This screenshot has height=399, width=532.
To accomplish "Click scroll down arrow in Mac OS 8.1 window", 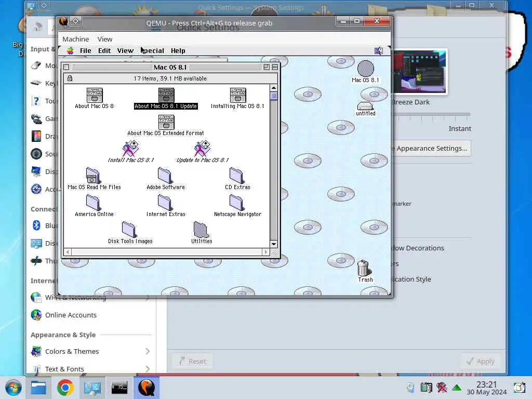I will pos(274,244).
